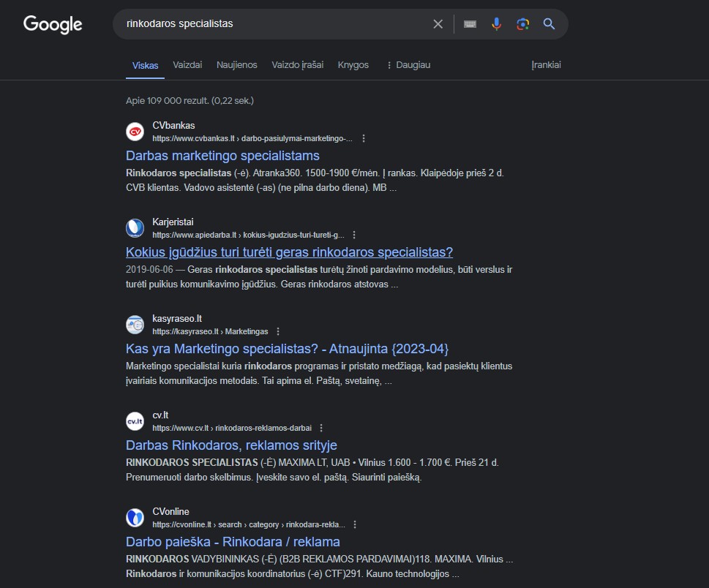The width and height of the screenshot is (709, 588).
Task: Open three-dot menu for CVonline result
Action: (355, 524)
